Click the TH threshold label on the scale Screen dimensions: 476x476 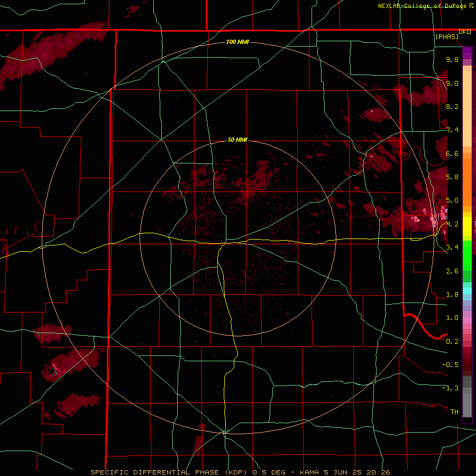tap(454, 411)
